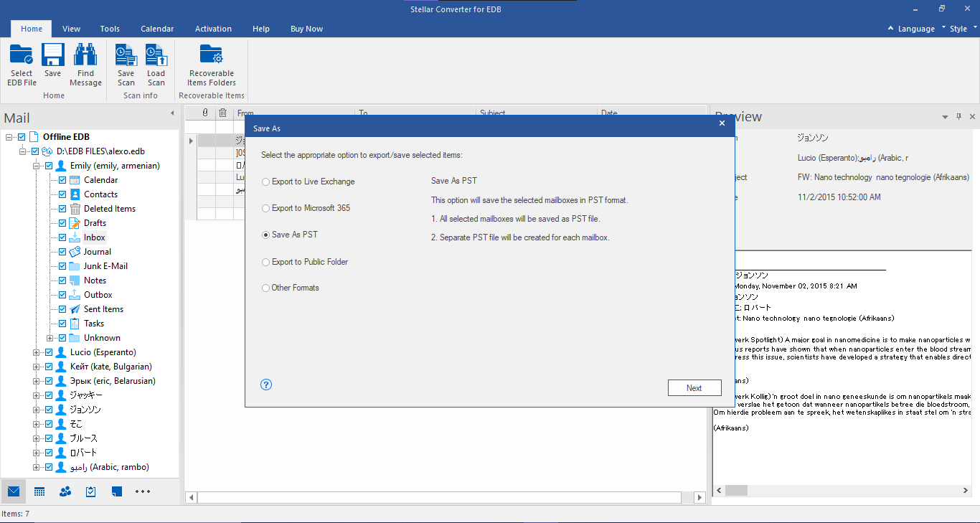Open more navigation options (three dots)
This screenshot has height=523, width=980.
pos(143,491)
